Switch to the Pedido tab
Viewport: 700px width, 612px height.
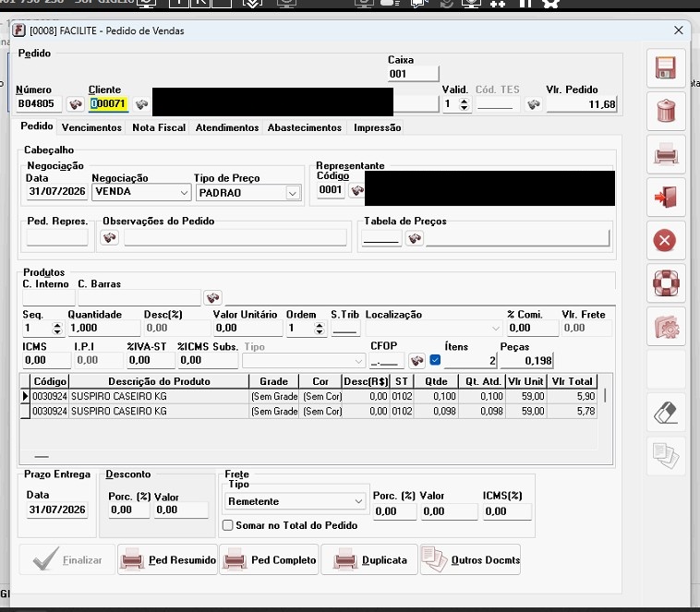click(x=37, y=126)
